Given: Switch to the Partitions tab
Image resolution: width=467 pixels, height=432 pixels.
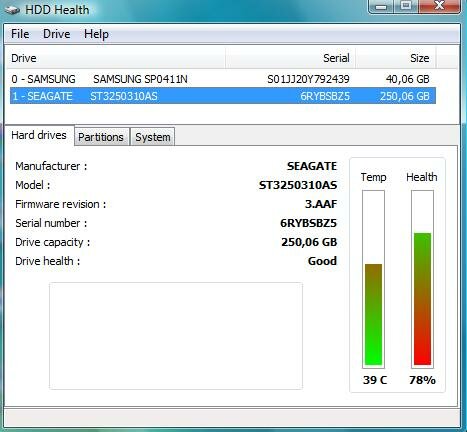Looking at the screenshot, I should (101, 137).
